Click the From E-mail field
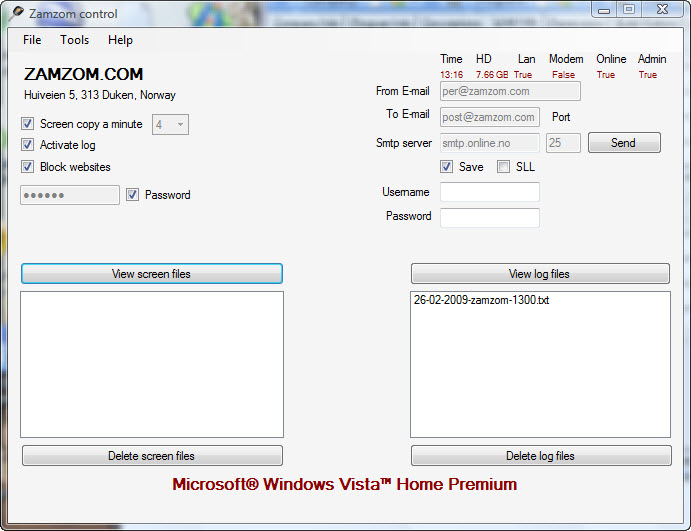This screenshot has width=691, height=531. (510, 91)
